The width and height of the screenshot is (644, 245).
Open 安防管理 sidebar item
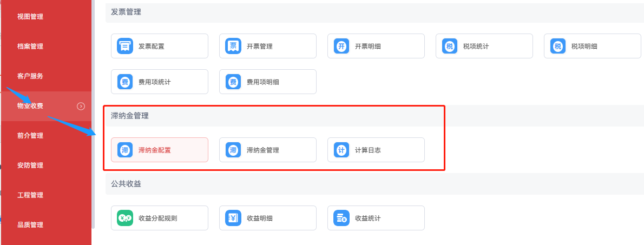pos(30,165)
